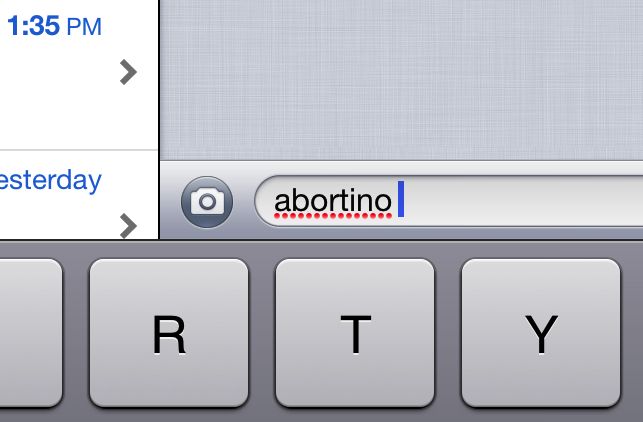Viewport: 643px width, 422px height.
Task: Click the keyboard gap between T and Y keys
Action: (x=448, y=333)
